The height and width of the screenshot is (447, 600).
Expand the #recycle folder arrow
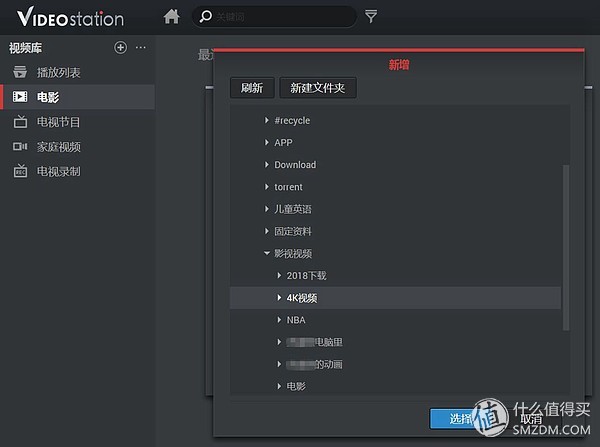[267, 120]
